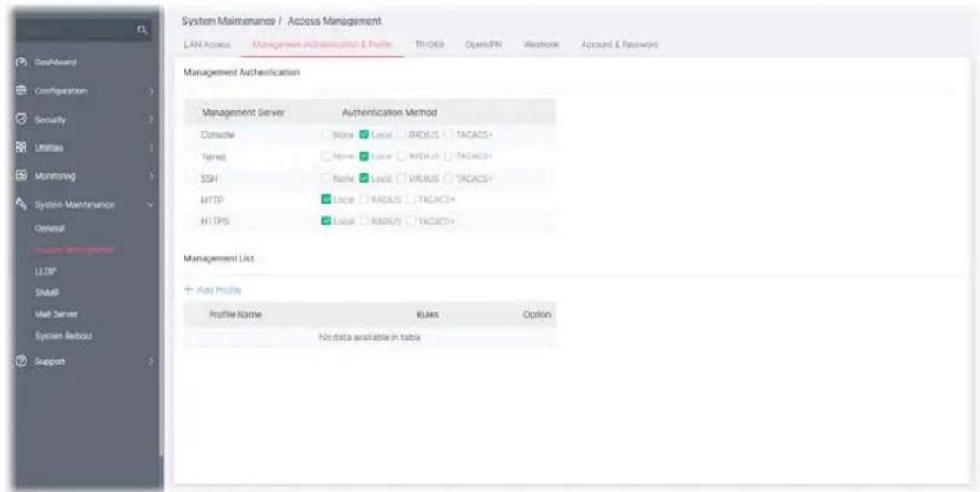Viewport: 980px width, 492px height.
Task: Expand the Monitoring menu chevron
Action: tap(151, 176)
